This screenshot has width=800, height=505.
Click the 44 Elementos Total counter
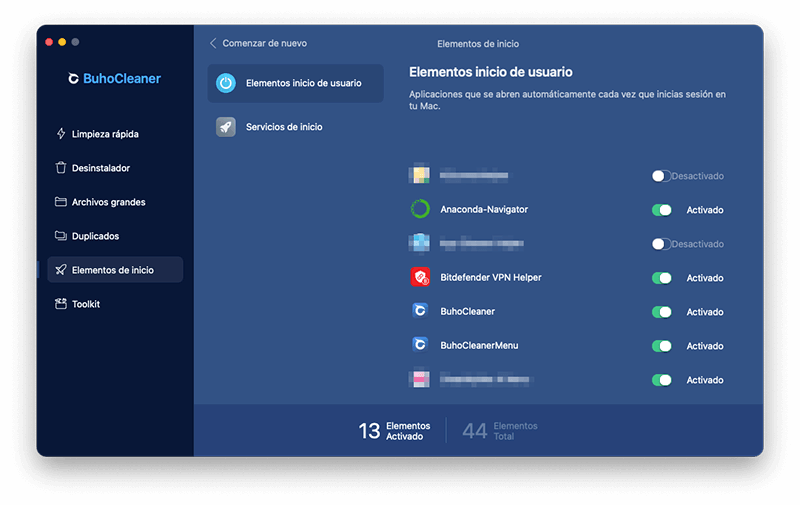[x=500, y=431]
